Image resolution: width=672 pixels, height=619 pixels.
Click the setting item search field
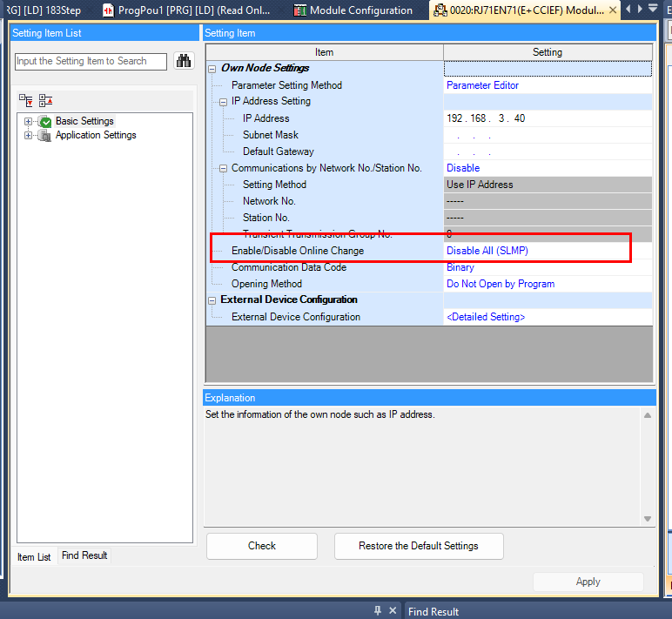(91, 61)
